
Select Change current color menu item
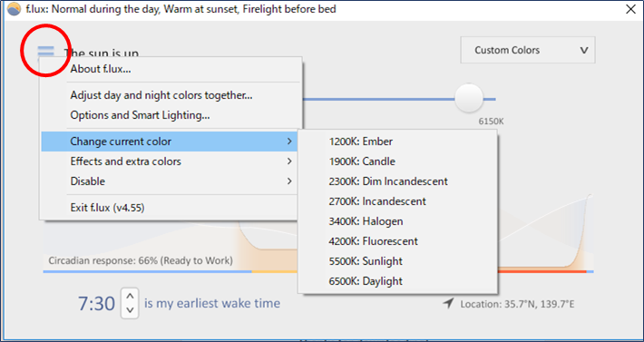point(169,142)
